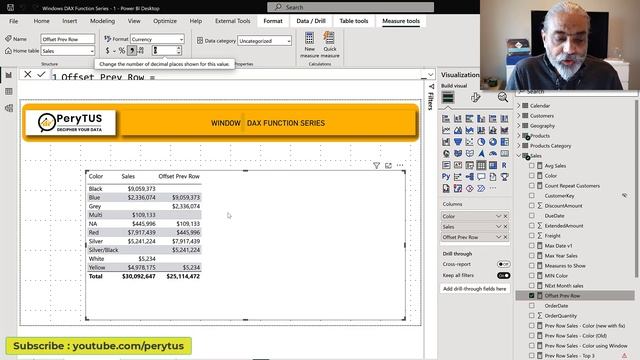Open Data category dropdown Uncategorized
The image size is (640, 360).
point(264,41)
